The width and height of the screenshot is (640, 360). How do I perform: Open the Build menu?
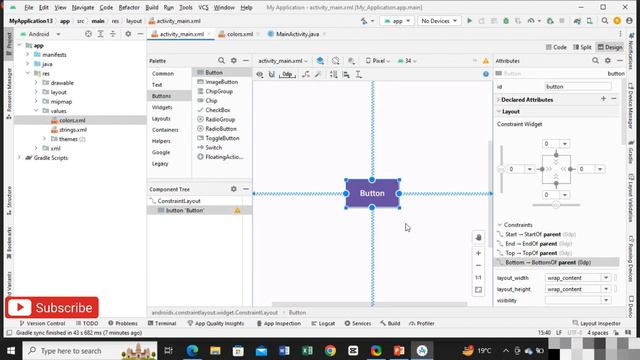(152, 7)
